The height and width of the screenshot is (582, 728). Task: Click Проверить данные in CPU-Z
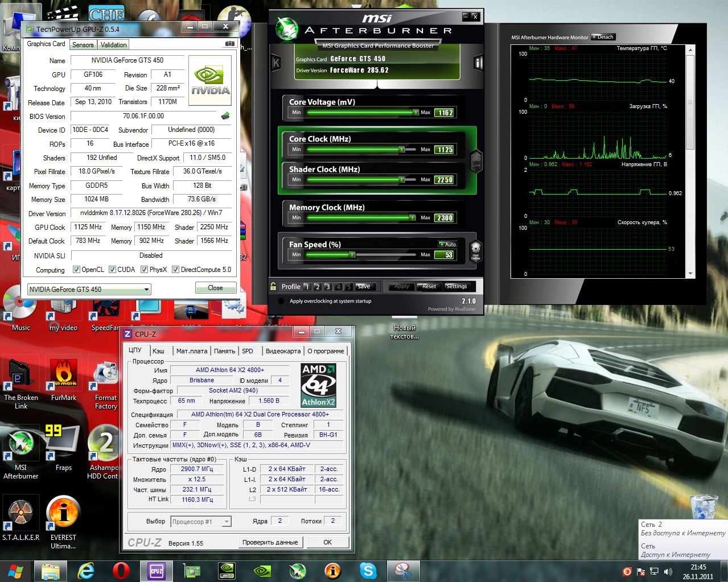pos(270,542)
